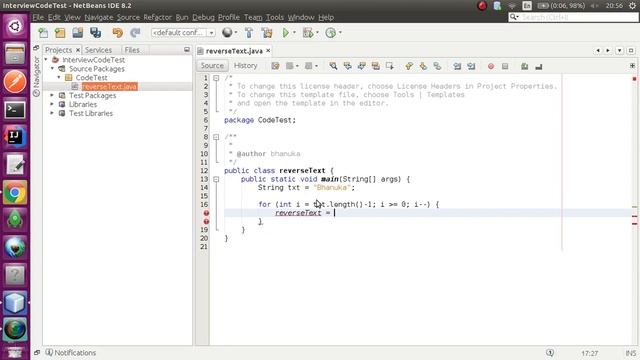The height and width of the screenshot is (360, 640).
Task: Click the New Project toolbar icon
Action: point(60,33)
